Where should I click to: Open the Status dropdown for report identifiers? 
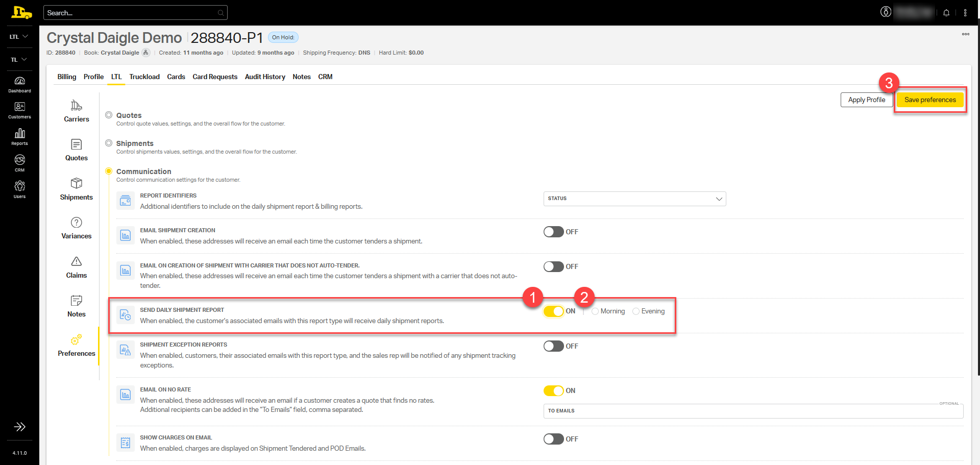(634, 199)
